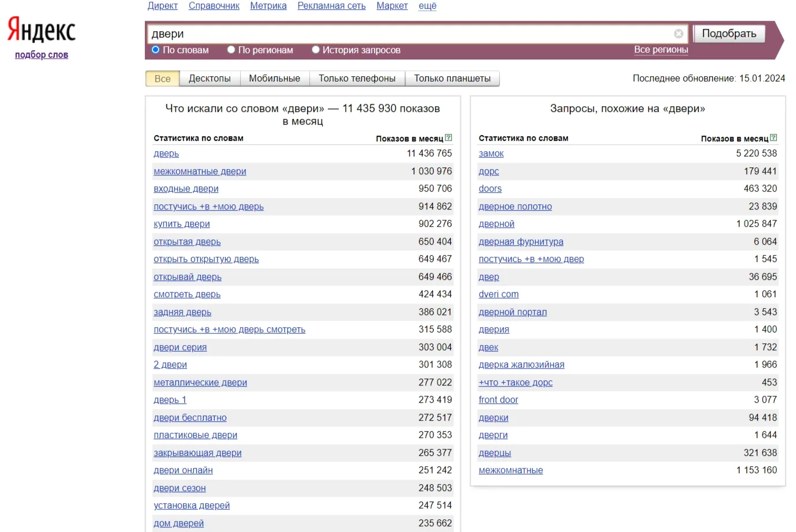The width and height of the screenshot is (796, 532).
Task: Open the 'двери серия' keyword link
Action: click(180, 347)
